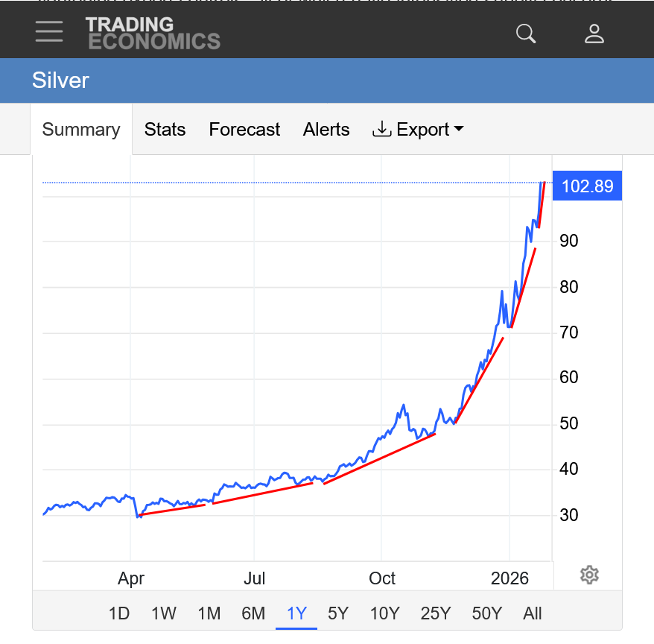Click the search magnifier icon
Screen dimensions: 654x644
point(526,34)
